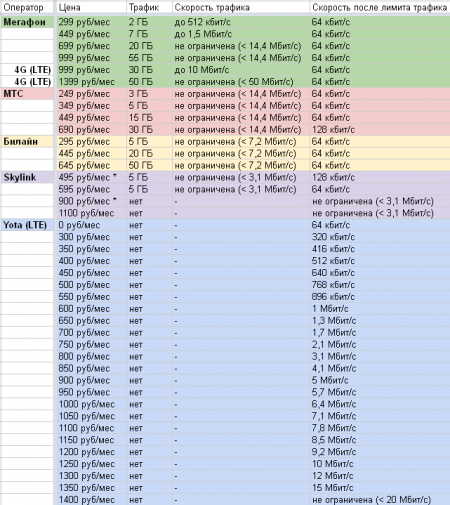The image size is (450, 505).
Task: Click the 690 руб/мес price cell
Action: [x=91, y=129]
